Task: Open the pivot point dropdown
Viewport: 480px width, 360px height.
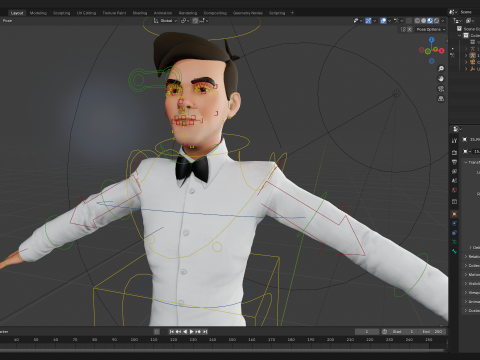Action: [185, 21]
